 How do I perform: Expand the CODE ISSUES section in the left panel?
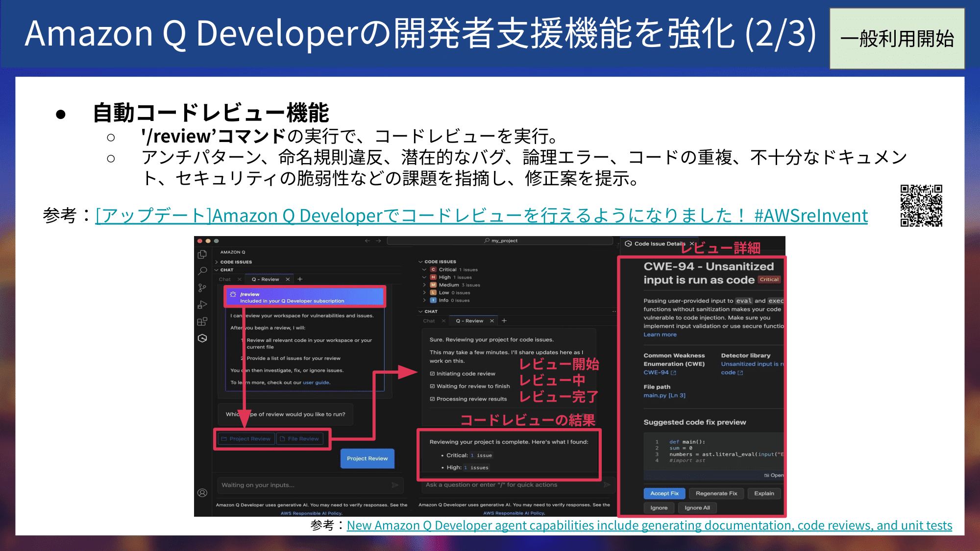click(216, 262)
